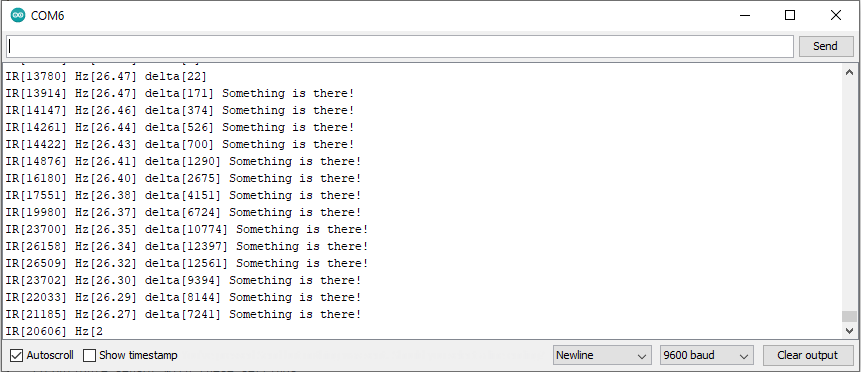Click the vertical scrollbar track above thumb

pyautogui.click(x=849, y=195)
